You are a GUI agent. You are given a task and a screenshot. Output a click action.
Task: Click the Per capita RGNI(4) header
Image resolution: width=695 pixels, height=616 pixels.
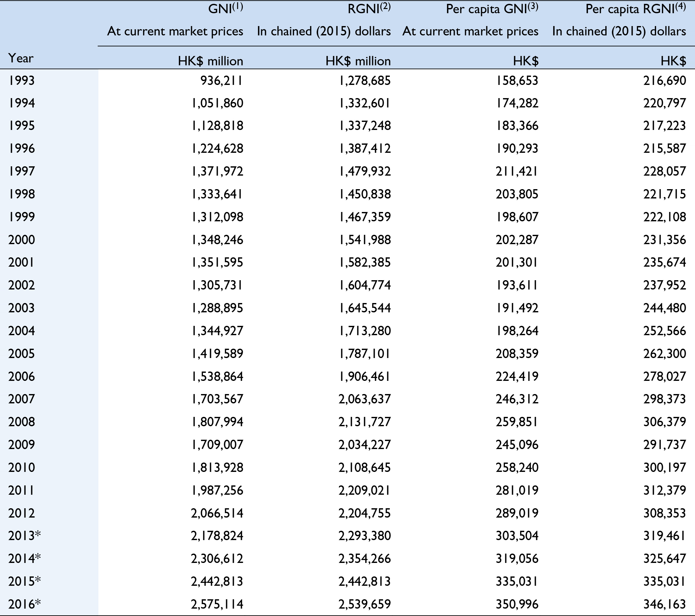click(635, 9)
